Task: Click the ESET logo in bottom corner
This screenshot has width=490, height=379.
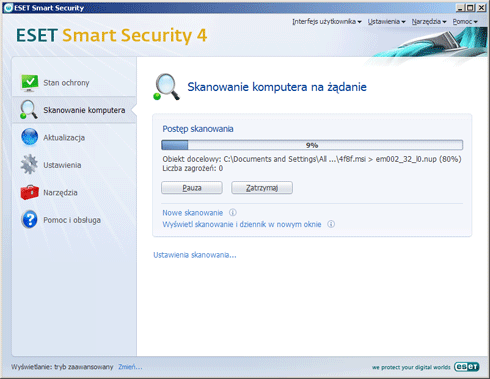Action: [x=467, y=367]
